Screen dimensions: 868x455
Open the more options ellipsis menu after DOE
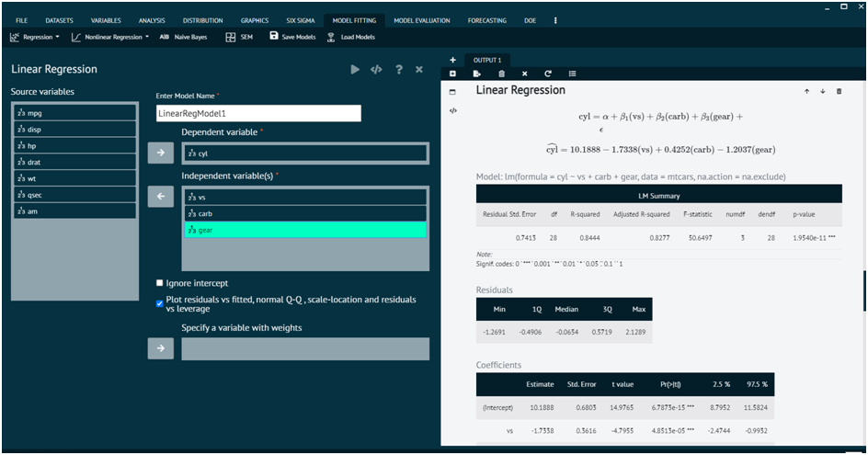point(554,19)
